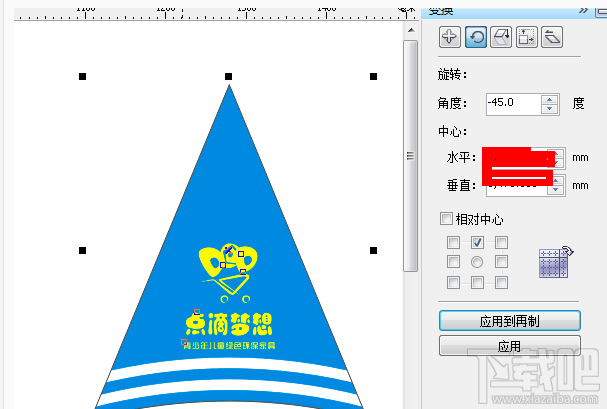Check the bottom-center anchor point box
The image size is (607, 409).
[477, 282]
